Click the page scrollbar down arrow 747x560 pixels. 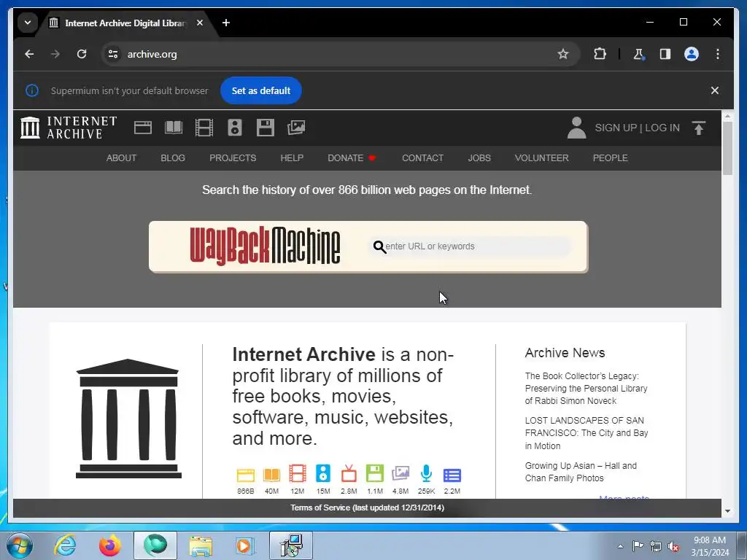[x=727, y=511]
